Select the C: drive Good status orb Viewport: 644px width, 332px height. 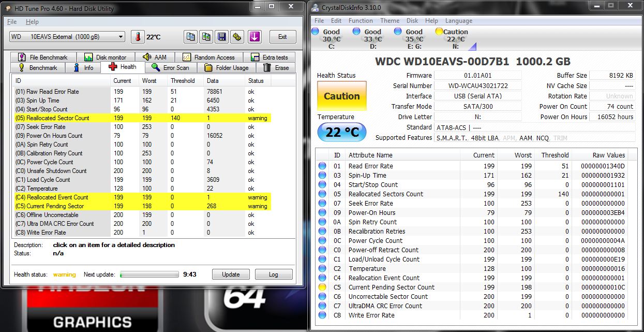coord(315,32)
